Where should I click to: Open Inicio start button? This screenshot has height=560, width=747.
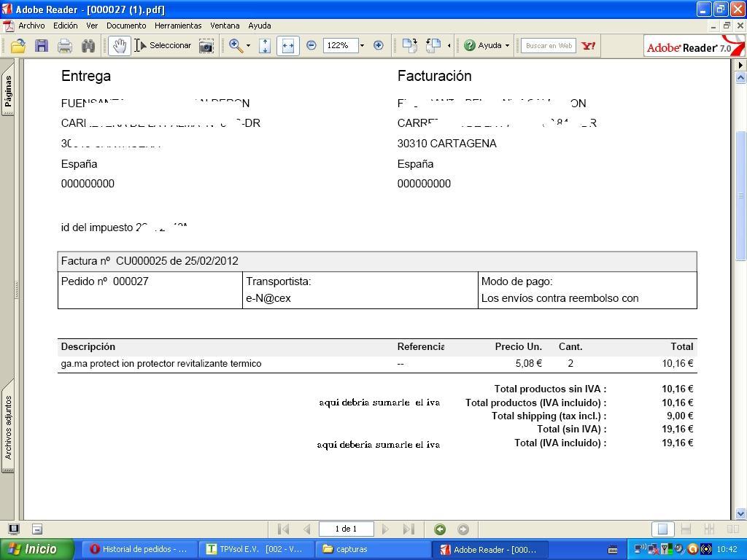point(37,549)
